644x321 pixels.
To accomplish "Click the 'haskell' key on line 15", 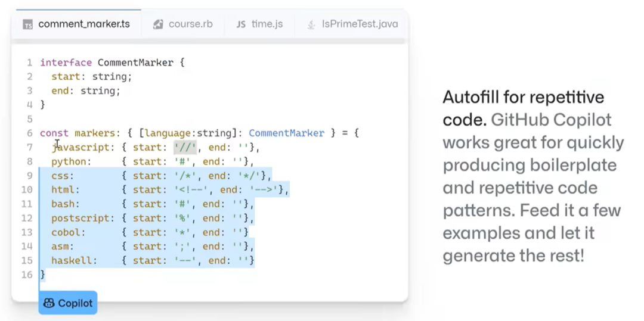I will (72, 260).
